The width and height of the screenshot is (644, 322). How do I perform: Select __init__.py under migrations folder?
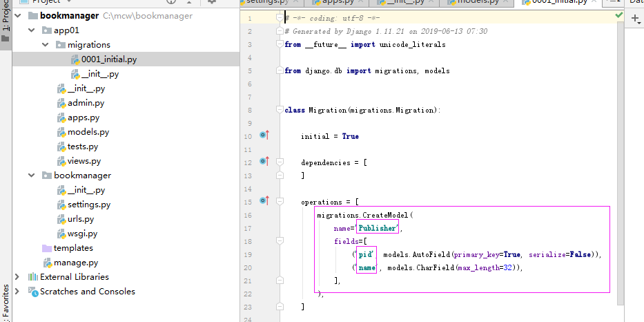(100, 74)
